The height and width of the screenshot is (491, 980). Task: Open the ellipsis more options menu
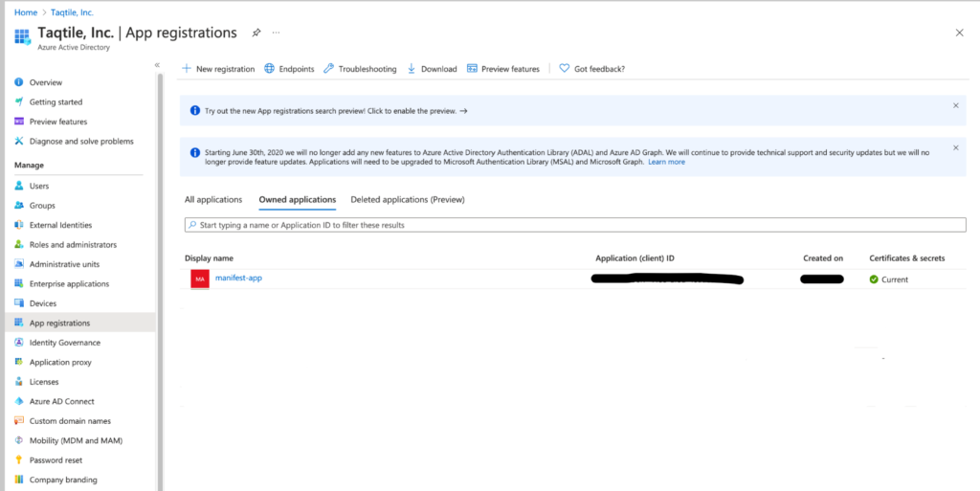coord(277,33)
